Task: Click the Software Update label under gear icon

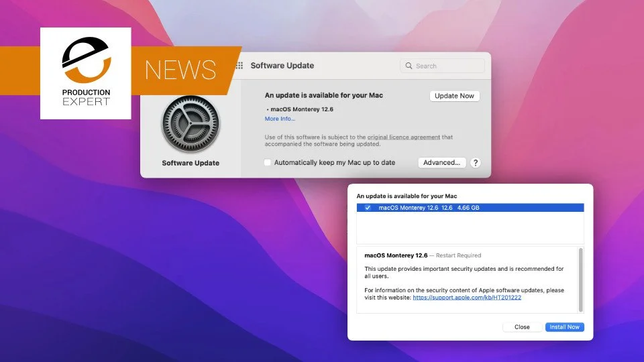Action: pyautogui.click(x=191, y=163)
